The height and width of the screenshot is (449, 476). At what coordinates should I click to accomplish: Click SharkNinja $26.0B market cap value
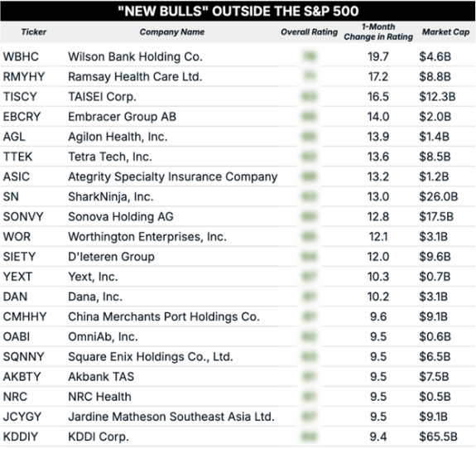click(439, 196)
